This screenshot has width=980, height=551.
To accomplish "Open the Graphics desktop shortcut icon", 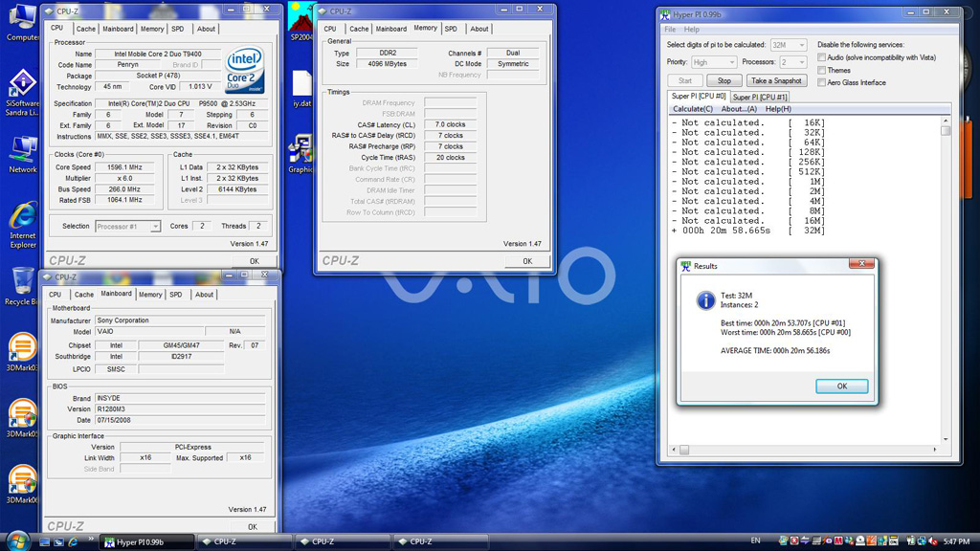I will [x=301, y=154].
